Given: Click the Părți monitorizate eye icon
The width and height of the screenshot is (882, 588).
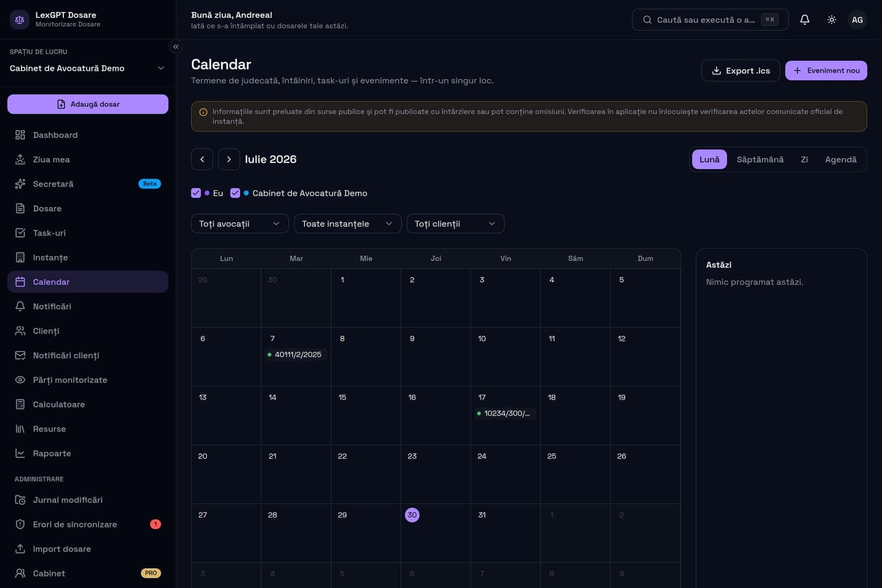Looking at the screenshot, I should (x=20, y=380).
